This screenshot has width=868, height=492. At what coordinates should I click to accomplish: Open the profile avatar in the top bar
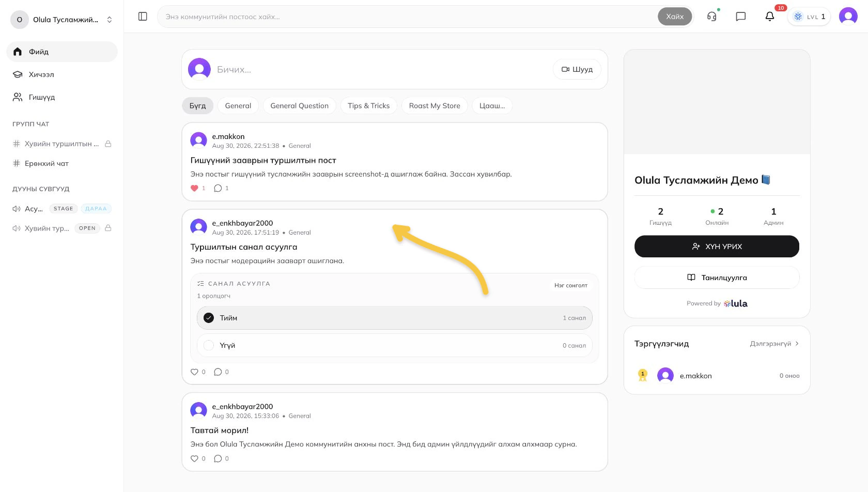(x=848, y=17)
